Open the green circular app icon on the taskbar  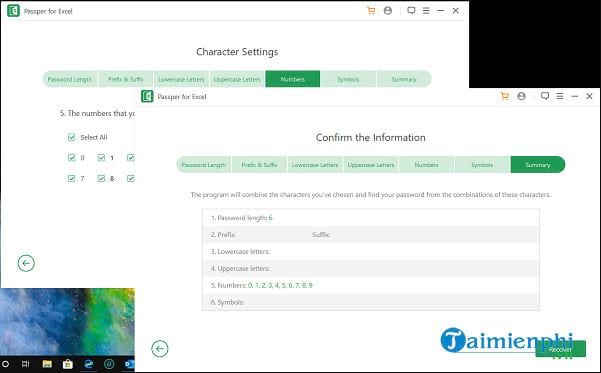point(109,364)
